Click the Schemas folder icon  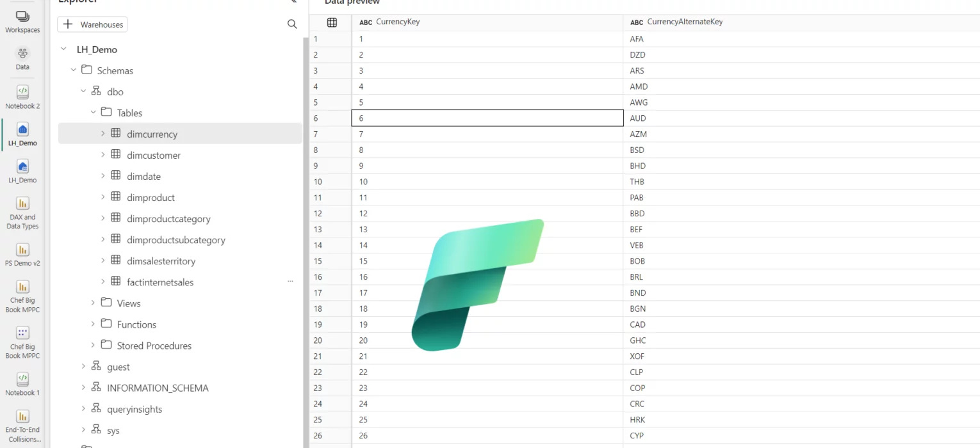click(86, 70)
